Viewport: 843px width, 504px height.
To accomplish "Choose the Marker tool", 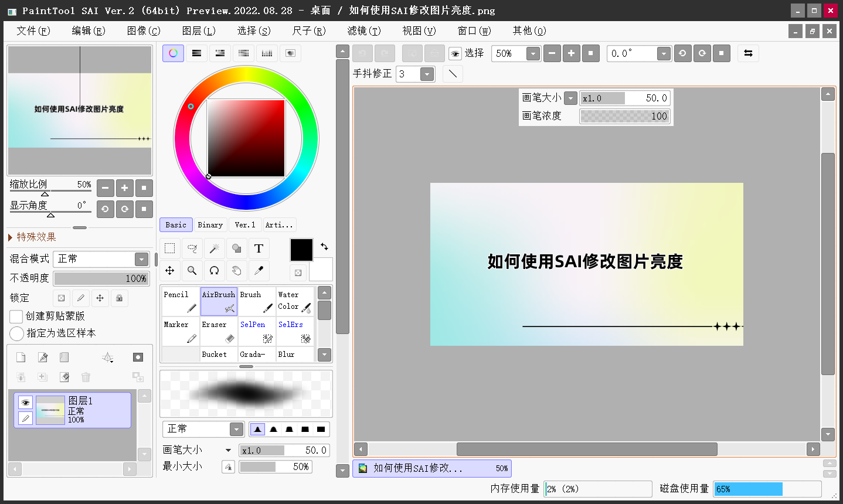I will (181, 331).
